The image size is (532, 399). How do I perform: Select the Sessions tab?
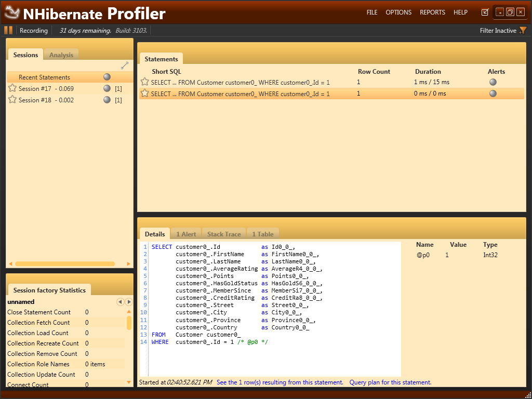coord(25,55)
